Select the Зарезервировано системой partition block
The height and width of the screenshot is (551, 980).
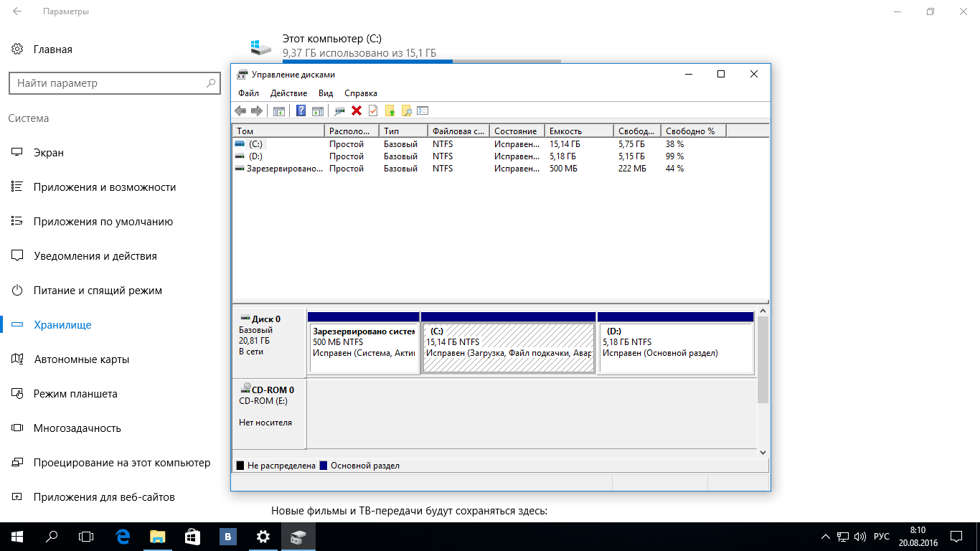pyautogui.click(x=363, y=348)
